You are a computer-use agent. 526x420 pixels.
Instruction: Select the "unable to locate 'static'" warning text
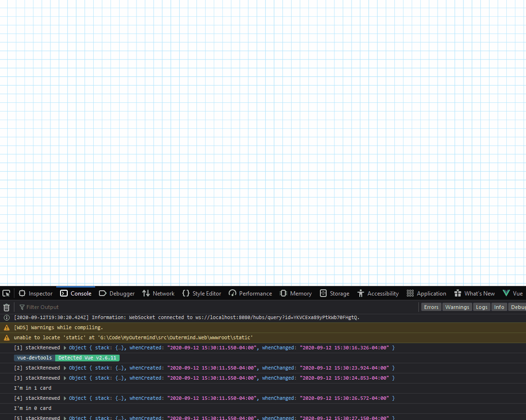pos(133,338)
